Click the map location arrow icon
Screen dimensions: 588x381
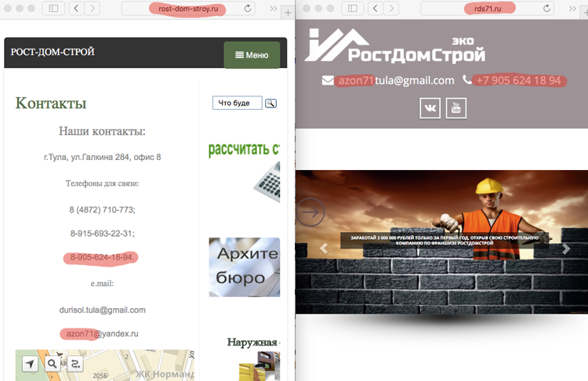(x=30, y=364)
